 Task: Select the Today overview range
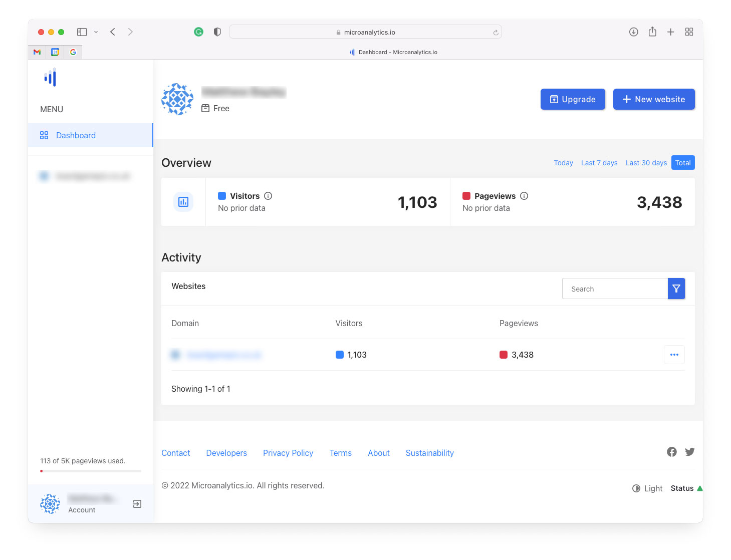(x=563, y=163)
